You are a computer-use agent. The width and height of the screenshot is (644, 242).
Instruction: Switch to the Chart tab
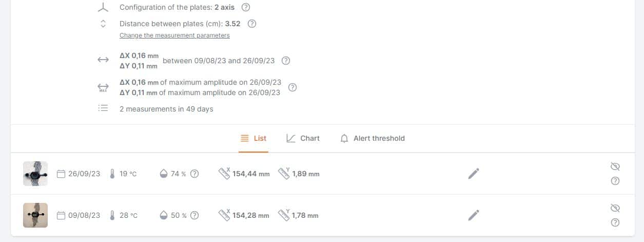pyautogui.click(x=303, y=138)
